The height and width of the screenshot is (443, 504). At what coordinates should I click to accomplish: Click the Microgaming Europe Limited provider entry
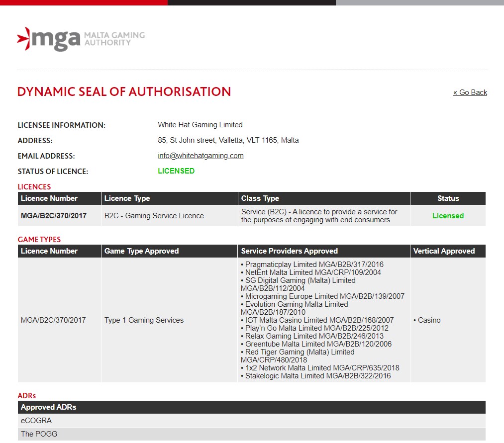323,296
